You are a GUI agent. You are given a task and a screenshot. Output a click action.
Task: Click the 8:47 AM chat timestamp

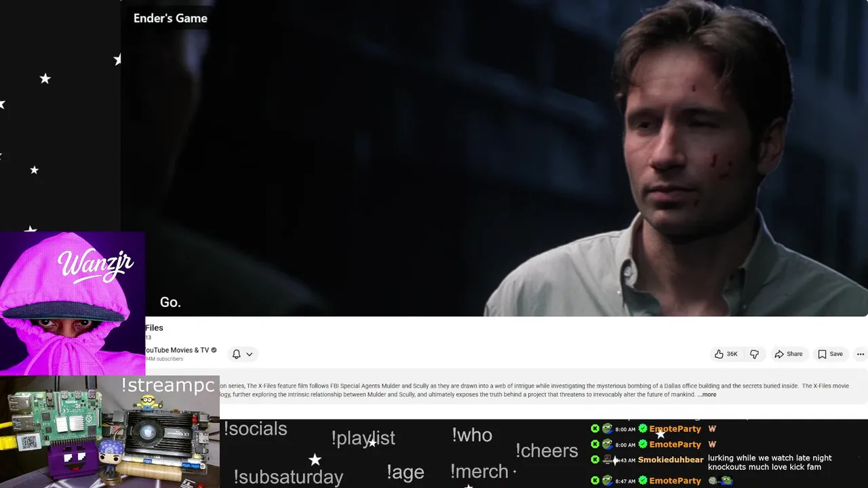(625, 481)
